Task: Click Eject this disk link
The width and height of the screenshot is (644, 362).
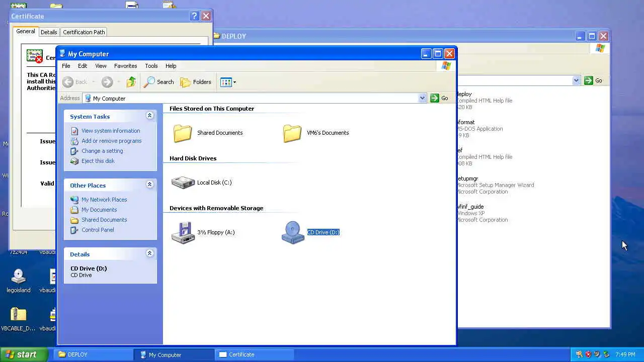Action: point(98,161)
